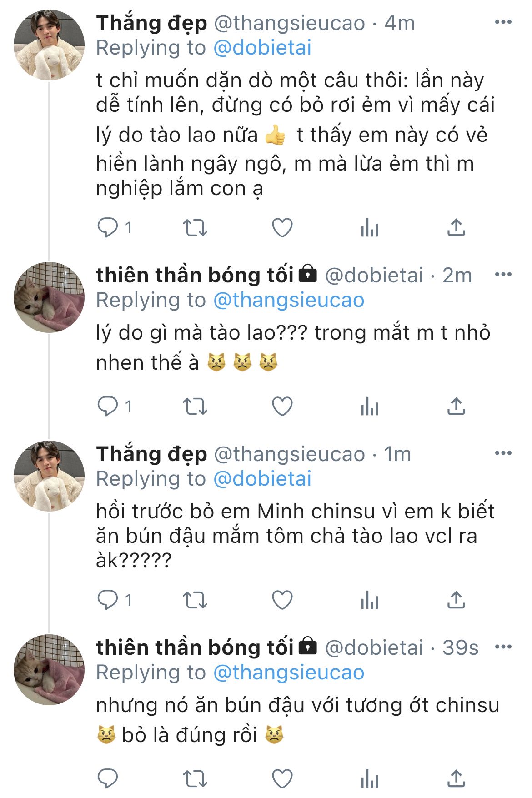The height and width of the screenshot is (798, 532).
Task: View analytics of the 1m tweet
Action: [369, 601]
